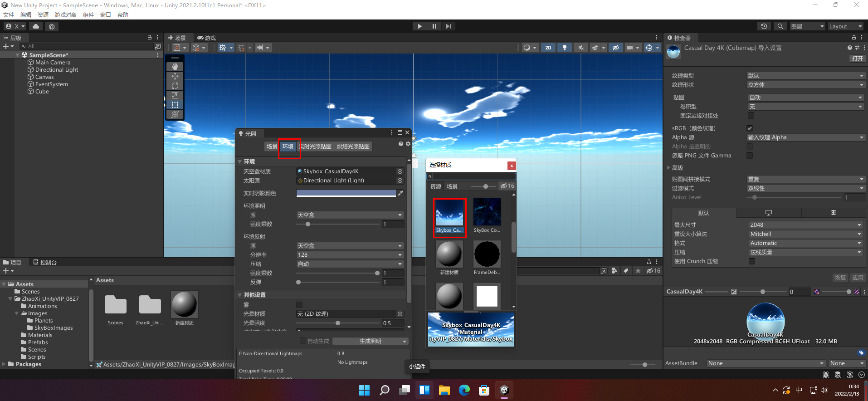Screen dimensions: 868x401
Task: Open the Windows Start menu
Action: 364,390
